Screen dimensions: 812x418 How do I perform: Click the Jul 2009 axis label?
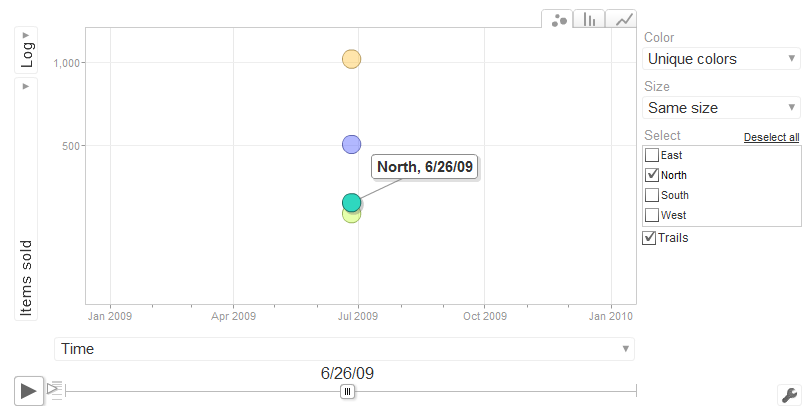point(358,316)
